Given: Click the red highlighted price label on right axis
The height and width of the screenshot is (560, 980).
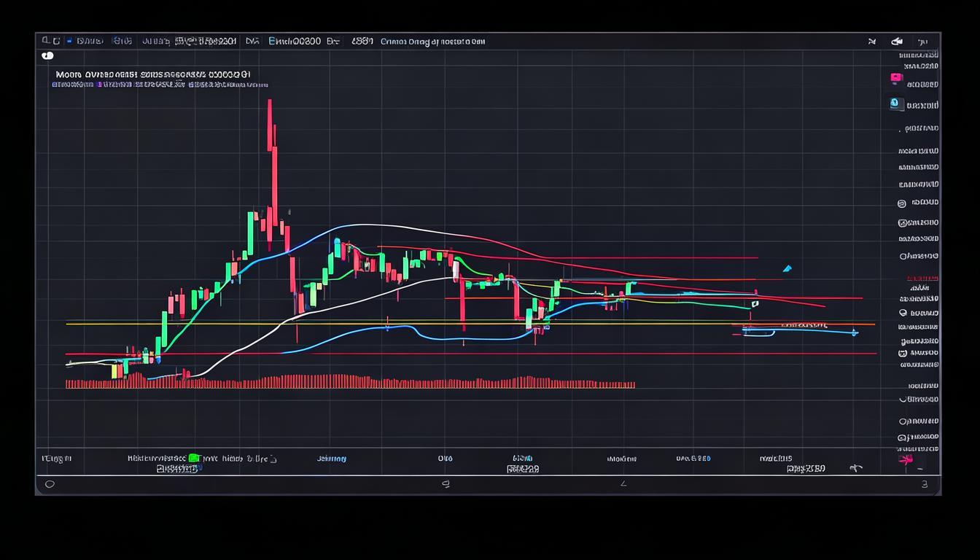Looking at the screenshot, I should [922, 279].
